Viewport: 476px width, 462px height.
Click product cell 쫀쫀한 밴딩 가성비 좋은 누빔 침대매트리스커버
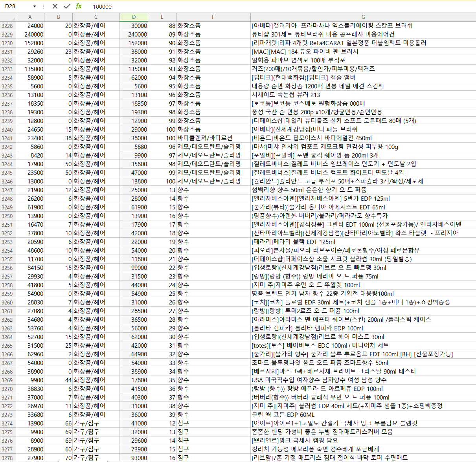(x=363, y=432)
